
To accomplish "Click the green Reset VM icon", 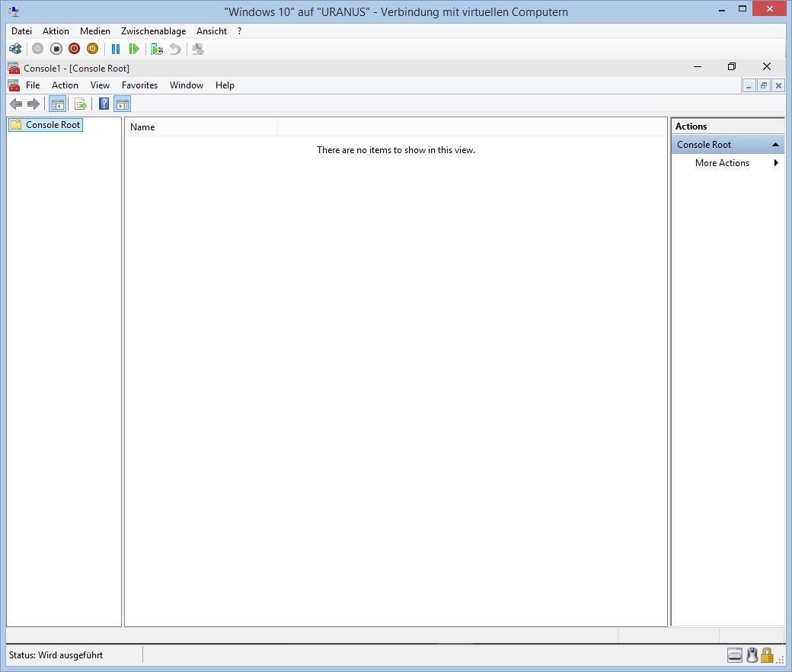I will coord(134,49).
